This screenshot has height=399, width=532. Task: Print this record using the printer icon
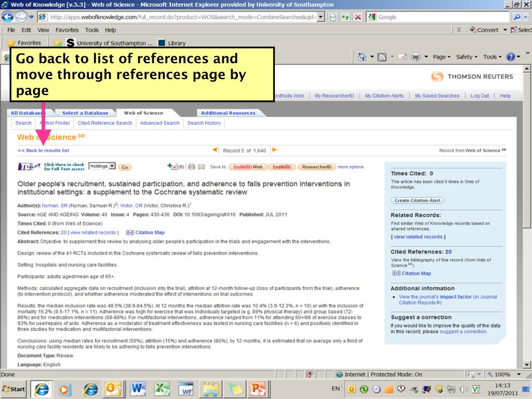[191, 167]
